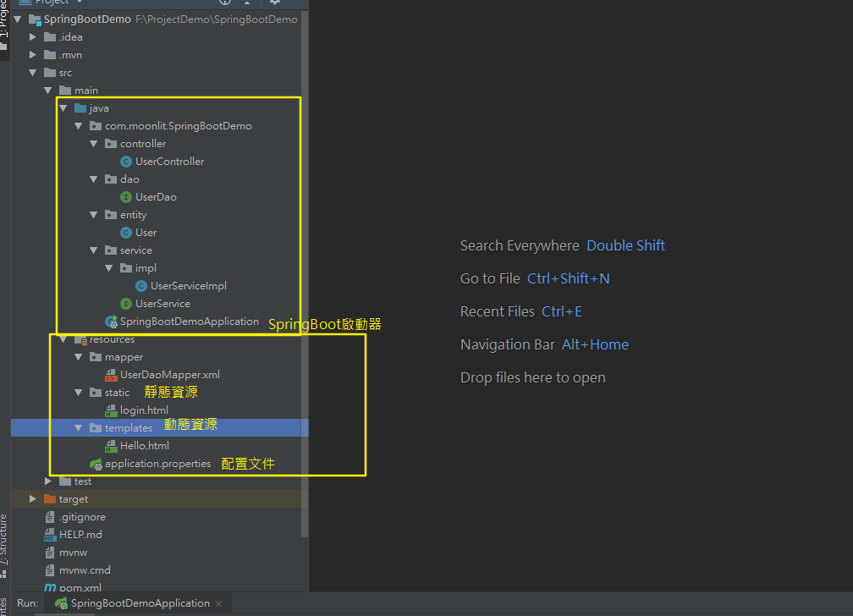Image resolution: width=853 pixels, height=616 pixels.
Task: Select the UserController class name
Action: [x=170, y=162]
